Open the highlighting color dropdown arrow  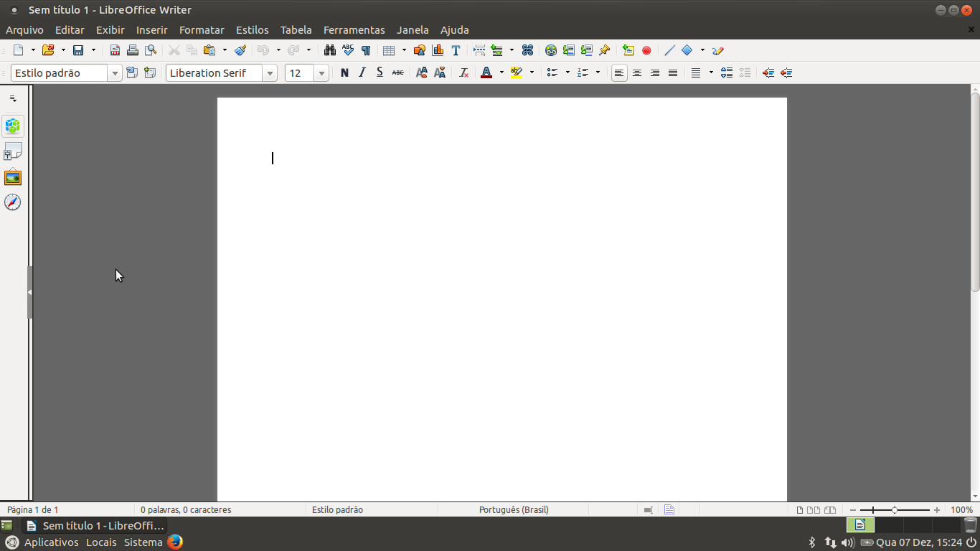532,72
